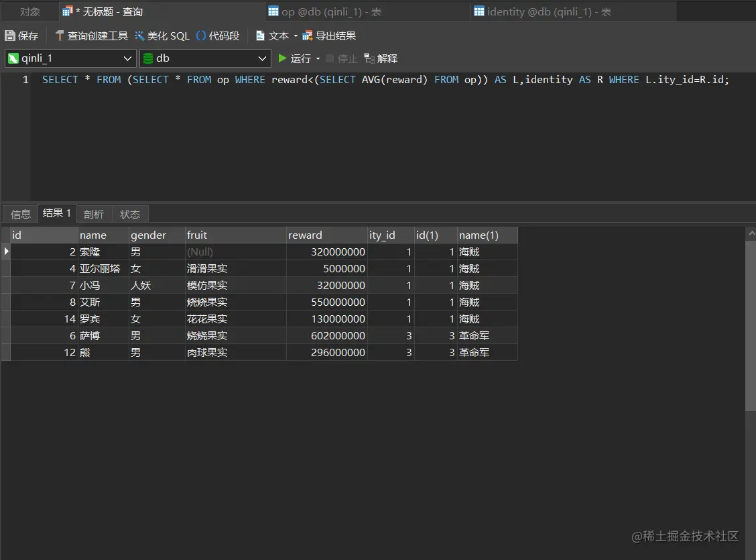
Task: Select the cell 亚尔丽塔
Action: [x=104, y=269]
